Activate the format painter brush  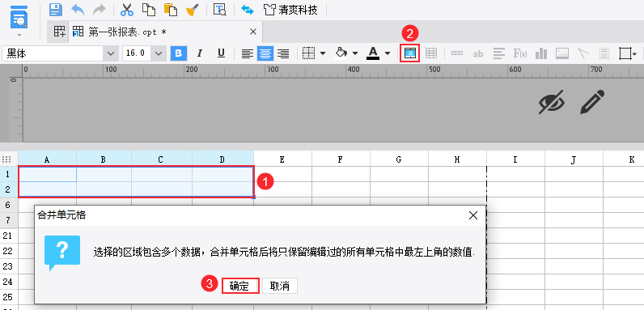pyautogui.click(x=192, y=10)
